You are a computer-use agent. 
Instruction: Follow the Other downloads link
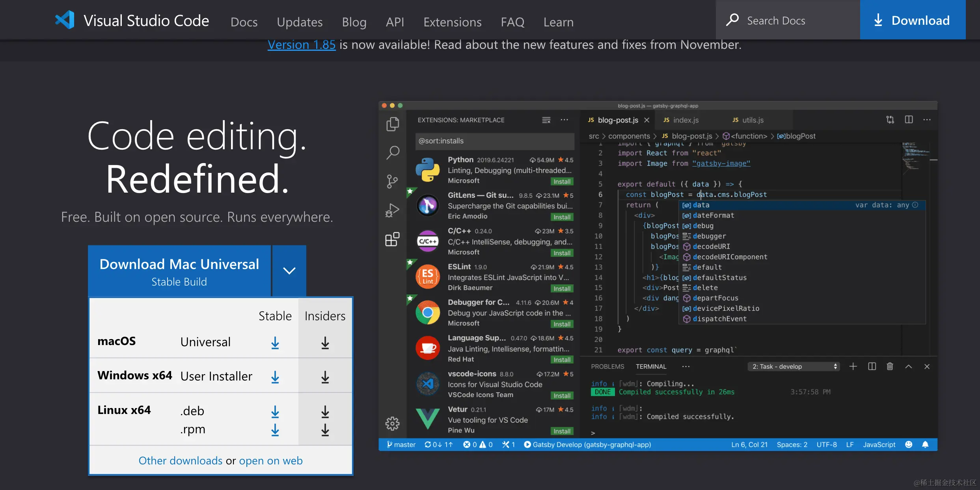(180, 460)
